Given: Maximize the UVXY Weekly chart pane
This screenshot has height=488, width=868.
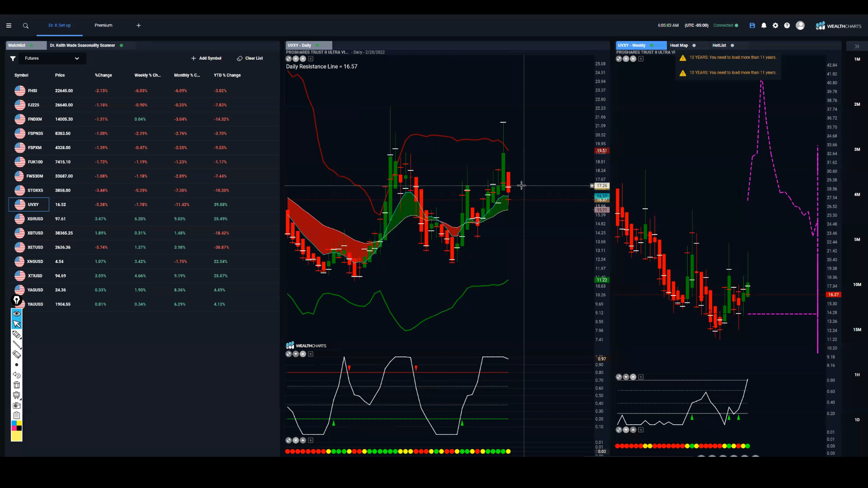Looking at the screenshot, I should click(x=619, y=59).
